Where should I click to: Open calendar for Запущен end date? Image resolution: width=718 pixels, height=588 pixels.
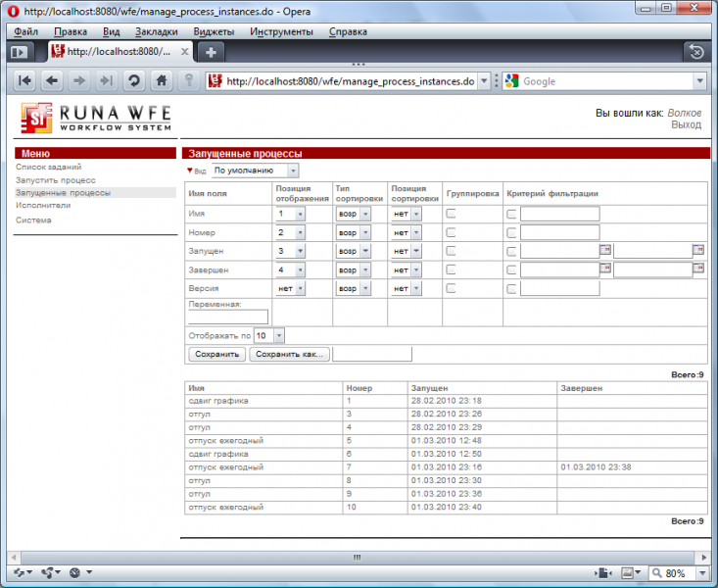pyautogui.click(x=698, y=250)
